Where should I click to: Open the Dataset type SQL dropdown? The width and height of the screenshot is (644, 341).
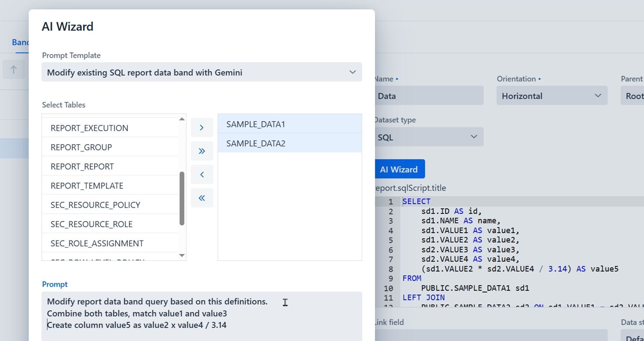coord(428,137)
